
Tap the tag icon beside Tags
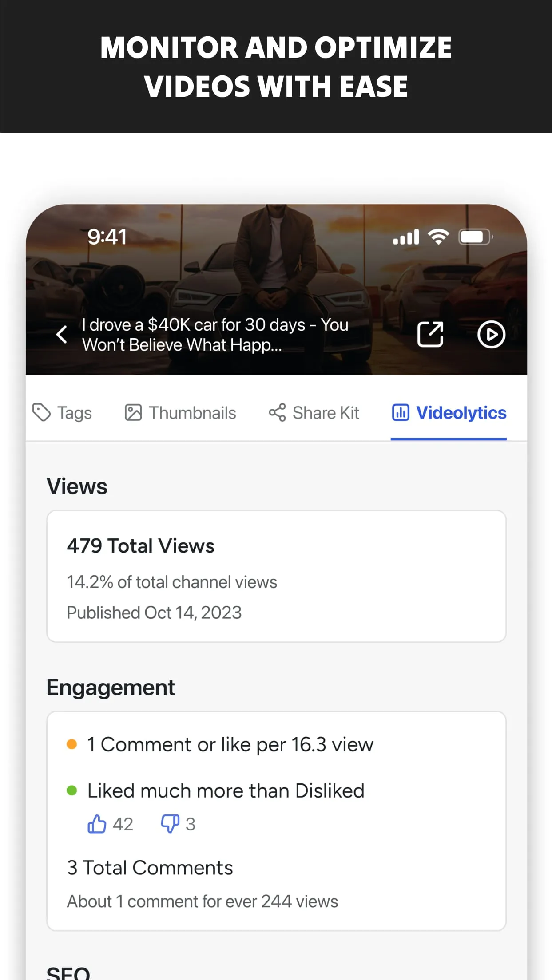coord(42,412)
